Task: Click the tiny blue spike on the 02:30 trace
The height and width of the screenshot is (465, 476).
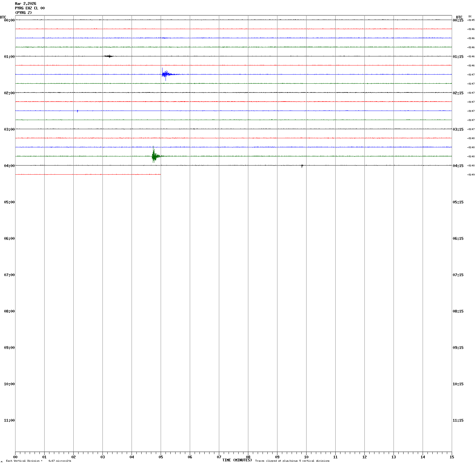Action: tap(78, 111)
